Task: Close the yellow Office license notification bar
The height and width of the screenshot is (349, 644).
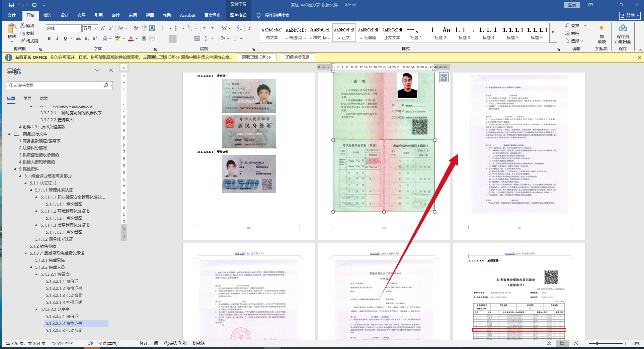Action: point(639,57)
